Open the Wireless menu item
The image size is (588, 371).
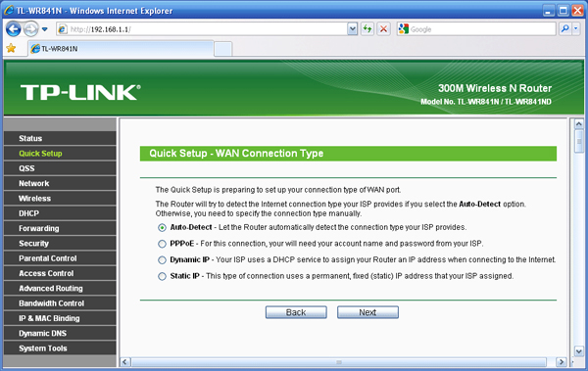tap(60, 199)
